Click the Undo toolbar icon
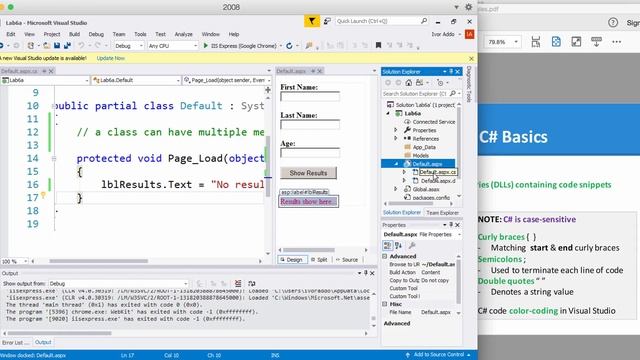 (x=81, y=46)
